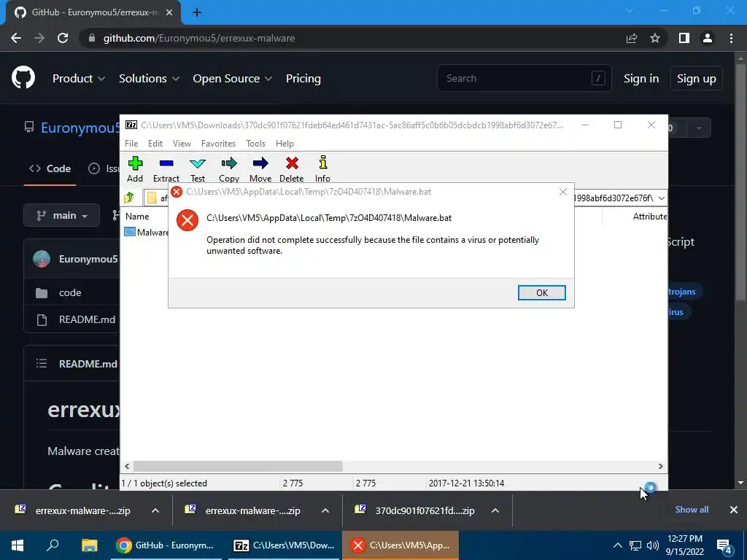Click 7-Zip scrollbar right arrow
Screen dimensions: 747x560
660,466
